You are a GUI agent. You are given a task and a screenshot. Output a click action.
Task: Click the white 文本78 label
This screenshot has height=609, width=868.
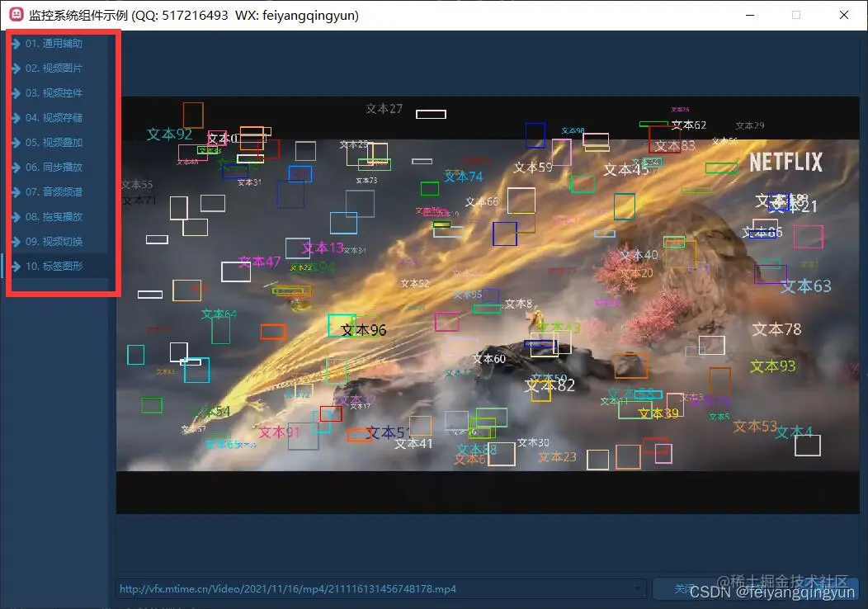(x=776, y=329)
